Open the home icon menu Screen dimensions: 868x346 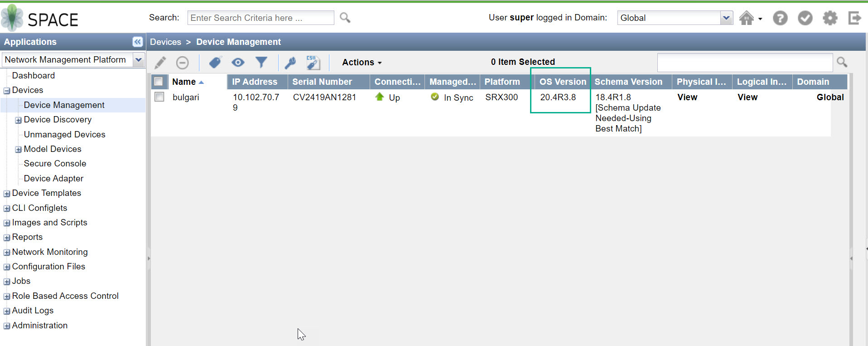pyautogui.click(x=750, y=18)
